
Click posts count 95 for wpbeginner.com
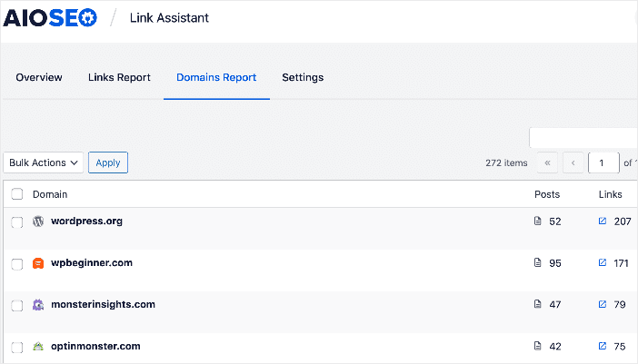click(555, 263)
